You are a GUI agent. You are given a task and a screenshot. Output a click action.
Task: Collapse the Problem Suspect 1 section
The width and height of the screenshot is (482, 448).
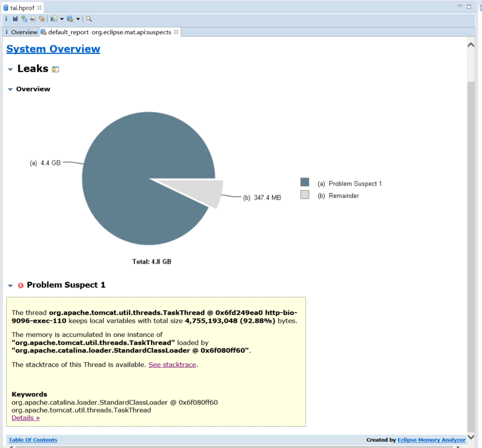(10, 286)
